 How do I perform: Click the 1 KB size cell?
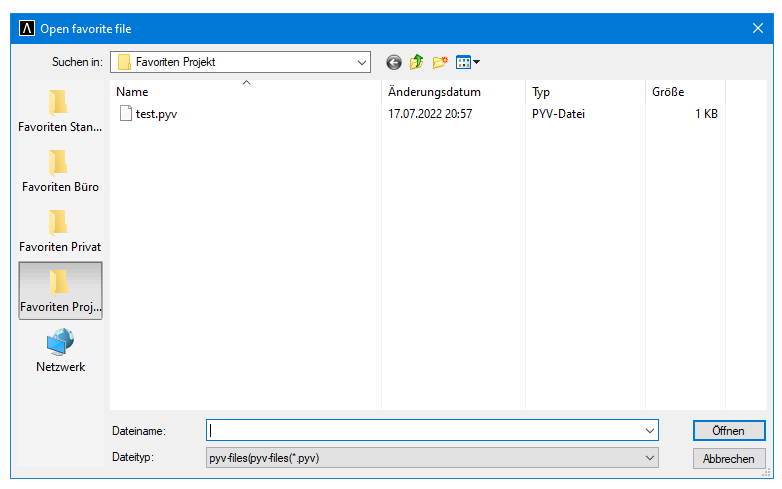pyautogui.click(x=706, y=114)
